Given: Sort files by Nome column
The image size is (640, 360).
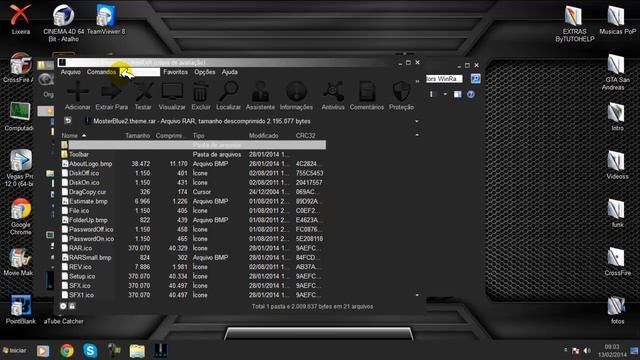Looking at the screenshot, I should [x=70, y=136].
